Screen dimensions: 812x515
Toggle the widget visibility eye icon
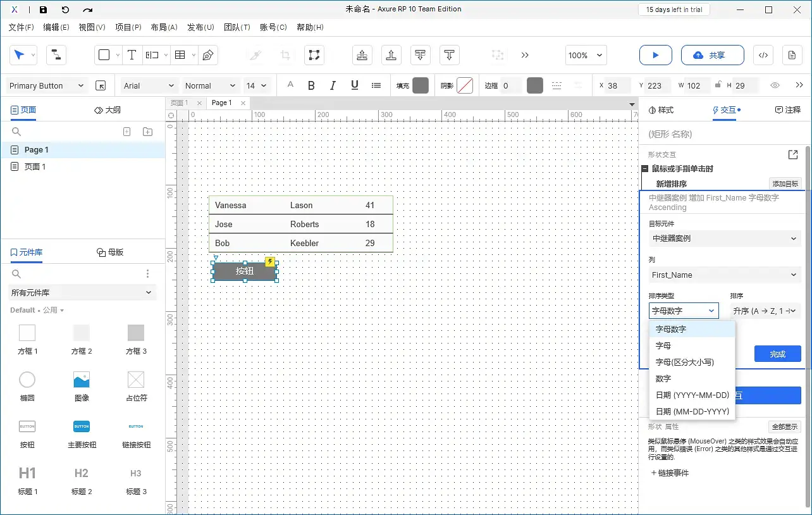pyautogui.click(x=775, y=85)
